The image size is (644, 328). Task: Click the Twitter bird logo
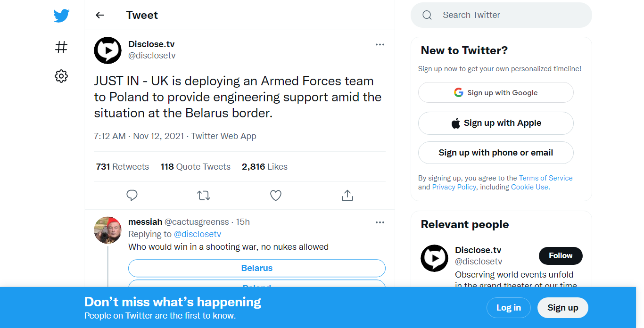[x=61, y=16]
